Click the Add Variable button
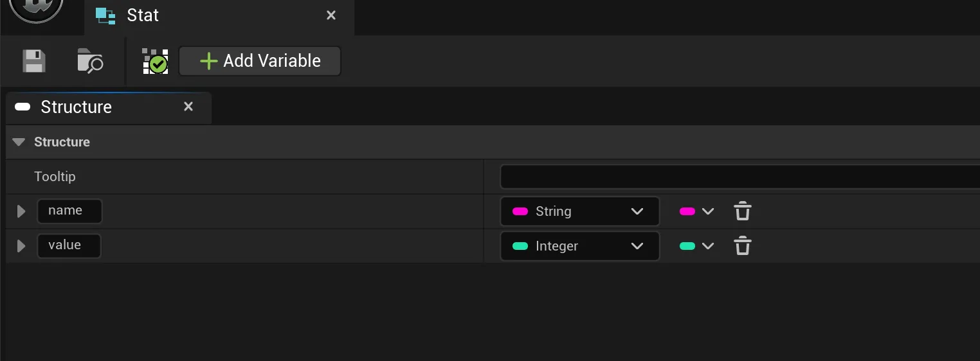 pyautogui.click(x=260, y=61)
